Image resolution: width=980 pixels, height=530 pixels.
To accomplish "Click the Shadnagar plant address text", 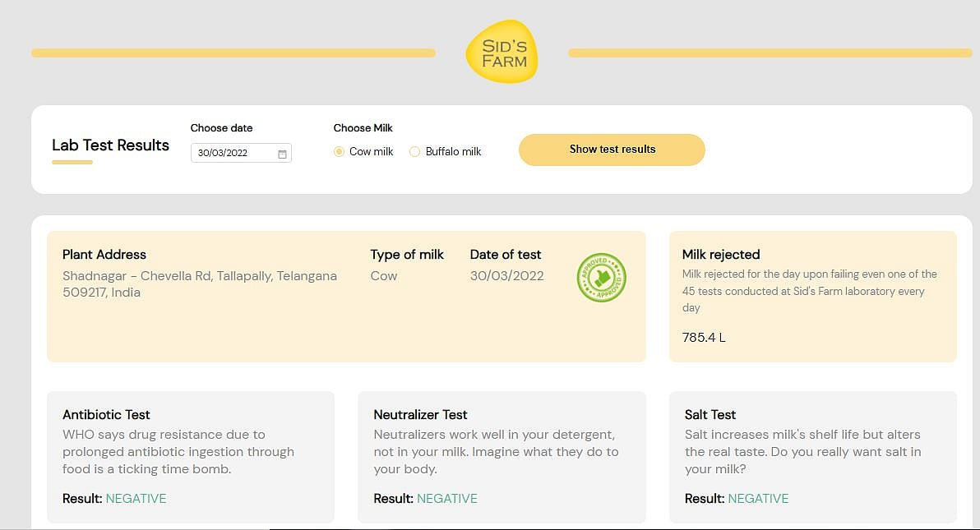I will pyautogui.click(x=200, y=284).
